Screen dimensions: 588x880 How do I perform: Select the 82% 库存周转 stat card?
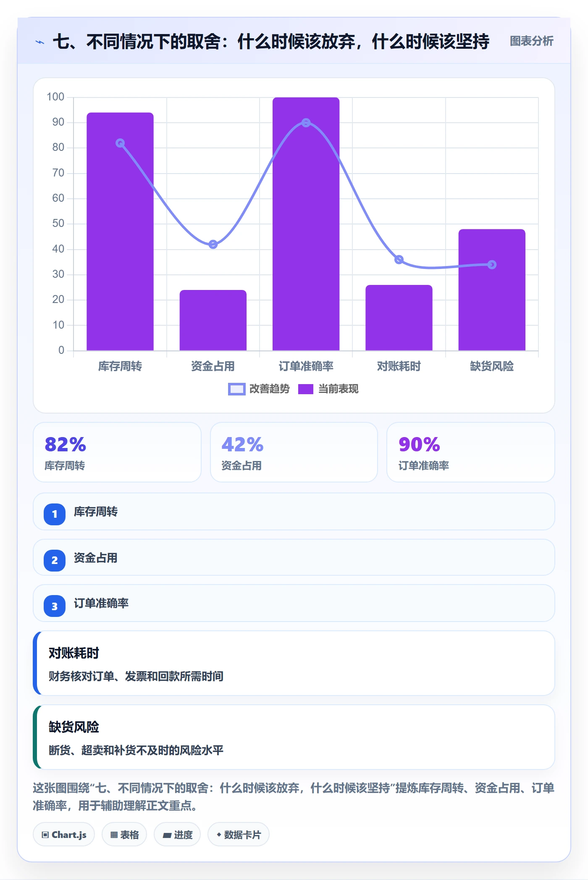click(117, 452)
